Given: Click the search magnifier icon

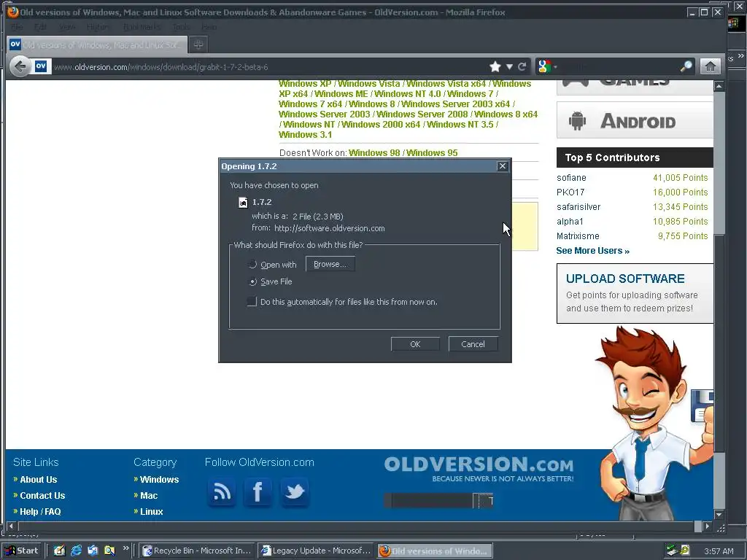Looking at the screenshot, I should [686, 66].
